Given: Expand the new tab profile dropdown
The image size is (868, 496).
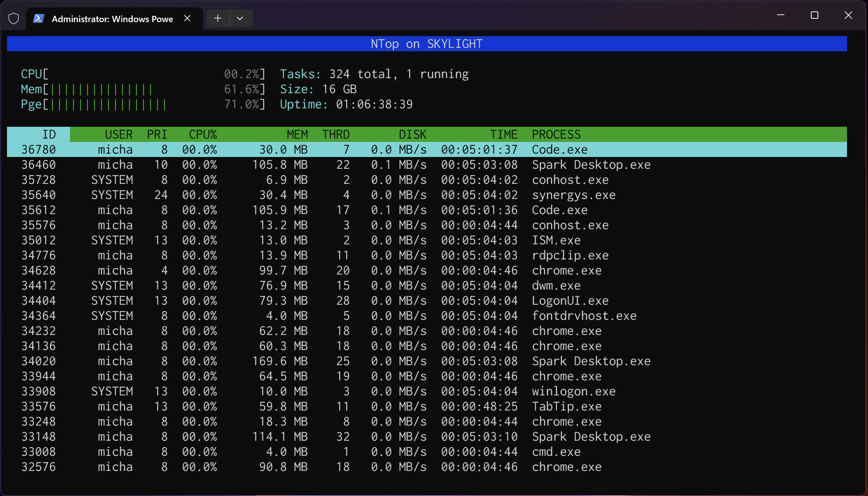Looking at the screenshot, I should pyautogui.click(x=240, y=18).
